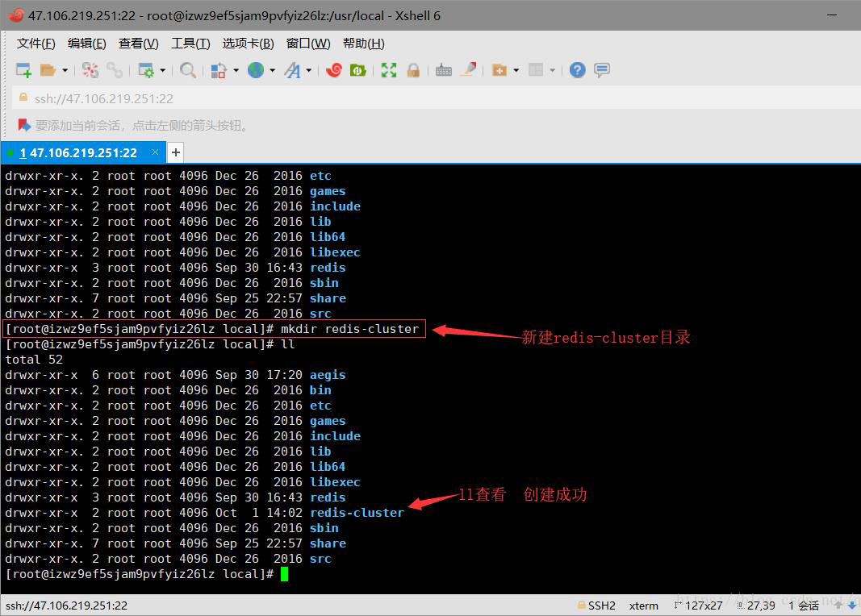Screen dimensions: 861x616
Task: Click the Find magnifier icon
Action: (x=188, y=70)
